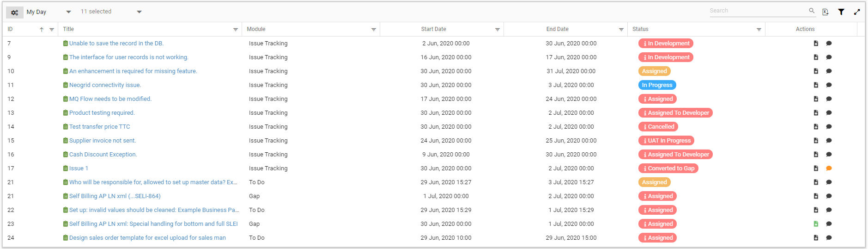Image resolution: width=868 pixels, height=249 pixels.
Task: Open the orange comment icon for Issue 1
Action: pos(829,168)
